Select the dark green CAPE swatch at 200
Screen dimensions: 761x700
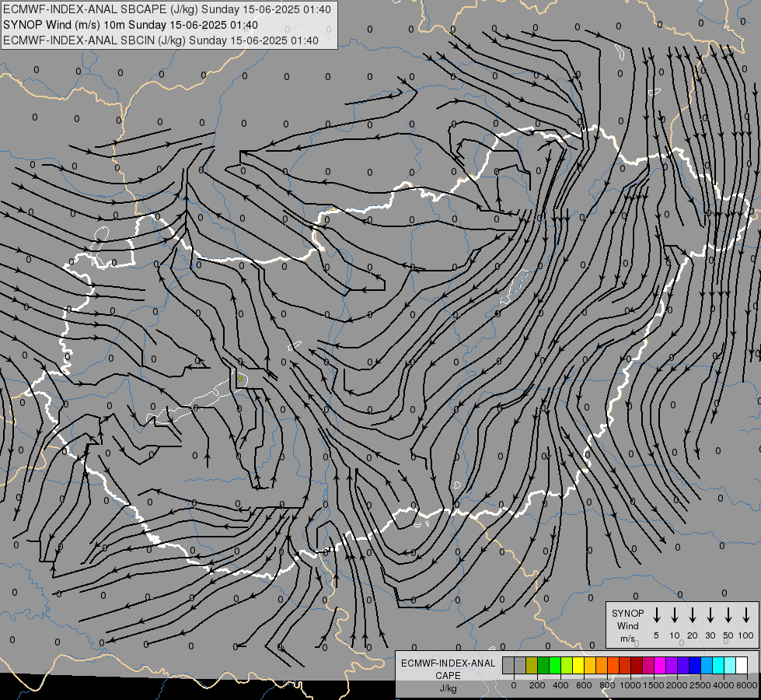[x=543, y=665]
